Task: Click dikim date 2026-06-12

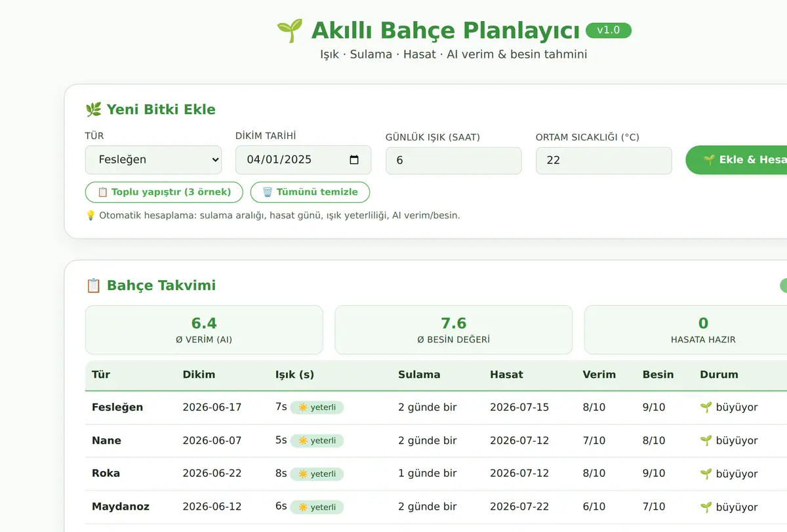Action: [x=212, y=507]
